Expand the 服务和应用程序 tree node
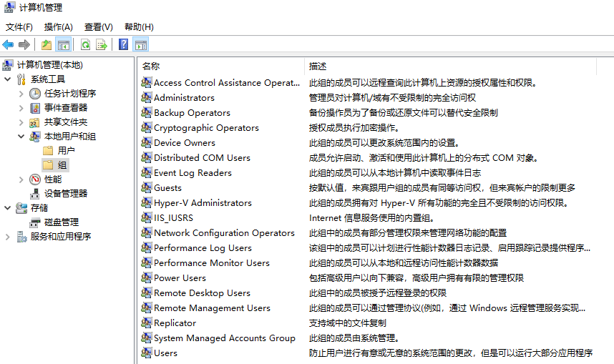The height and width of the screenshot is (364, 614). coord(7,237)
